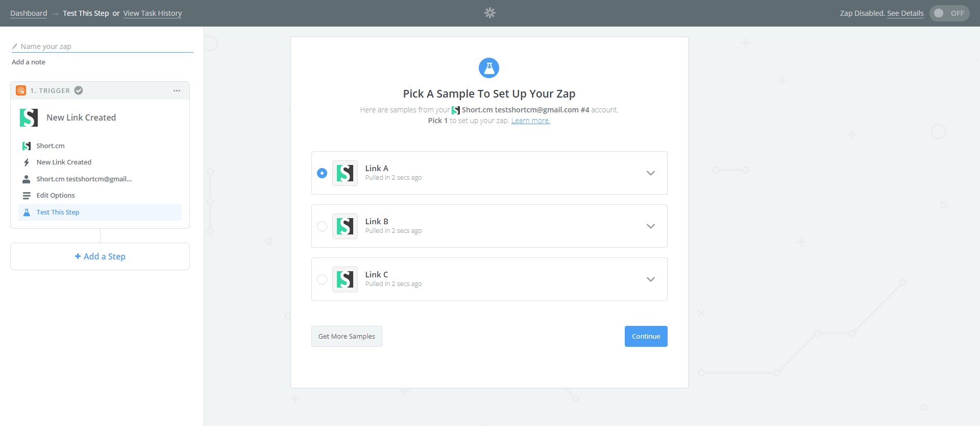Click the Short.cm logo beside Link A

tap(345, 173)
